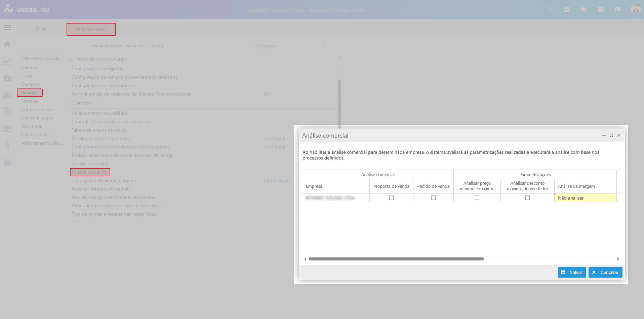Open the Abrangência dos parâmetros dropdown

[x=202, y=46]
